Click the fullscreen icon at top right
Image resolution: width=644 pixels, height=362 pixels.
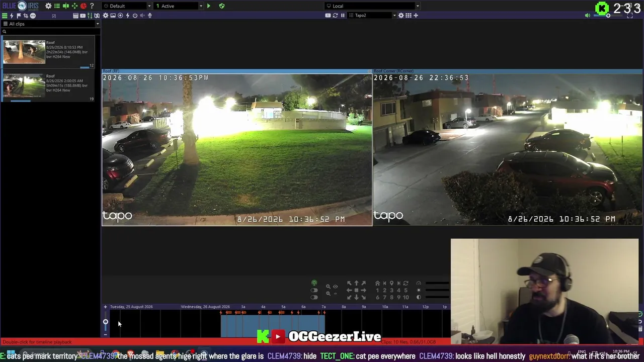630,16
